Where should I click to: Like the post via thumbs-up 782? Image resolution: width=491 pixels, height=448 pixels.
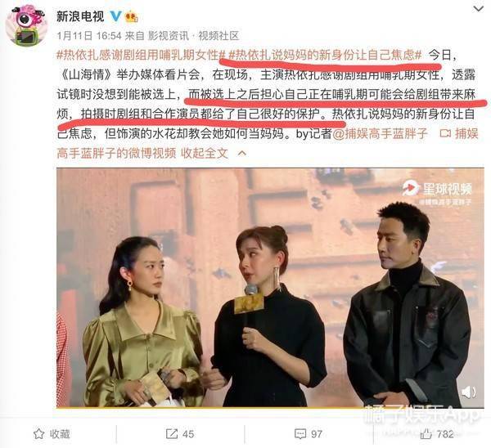pos(437,434)
